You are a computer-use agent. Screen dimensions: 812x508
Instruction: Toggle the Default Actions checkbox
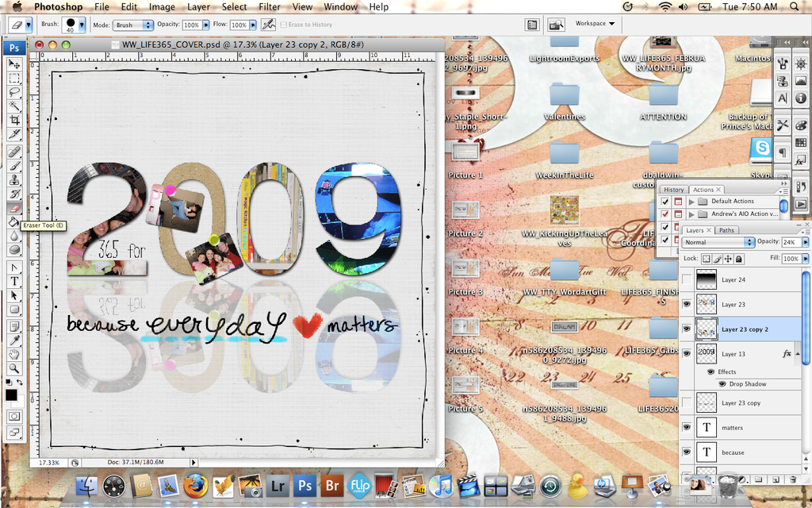click(665, 202)
